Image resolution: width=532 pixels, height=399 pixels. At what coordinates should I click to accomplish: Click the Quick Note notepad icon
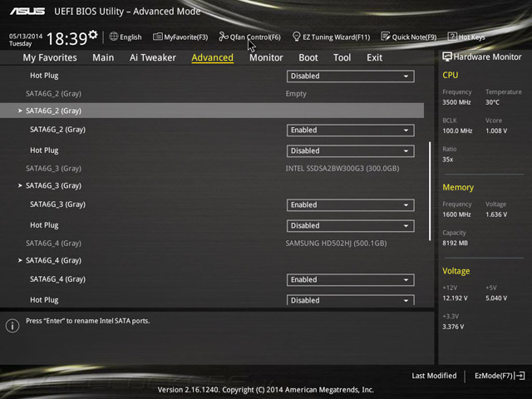coord(385,37)
